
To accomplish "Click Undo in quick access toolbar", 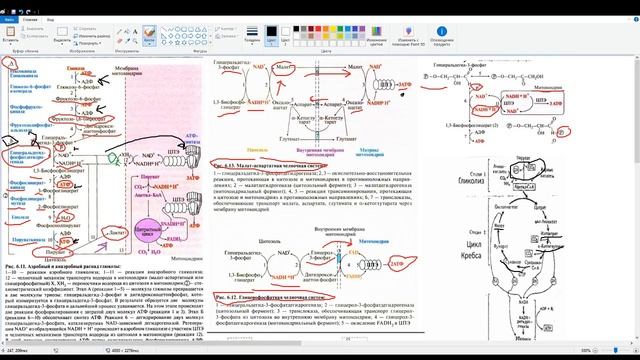I will click(x=21, y=12).
